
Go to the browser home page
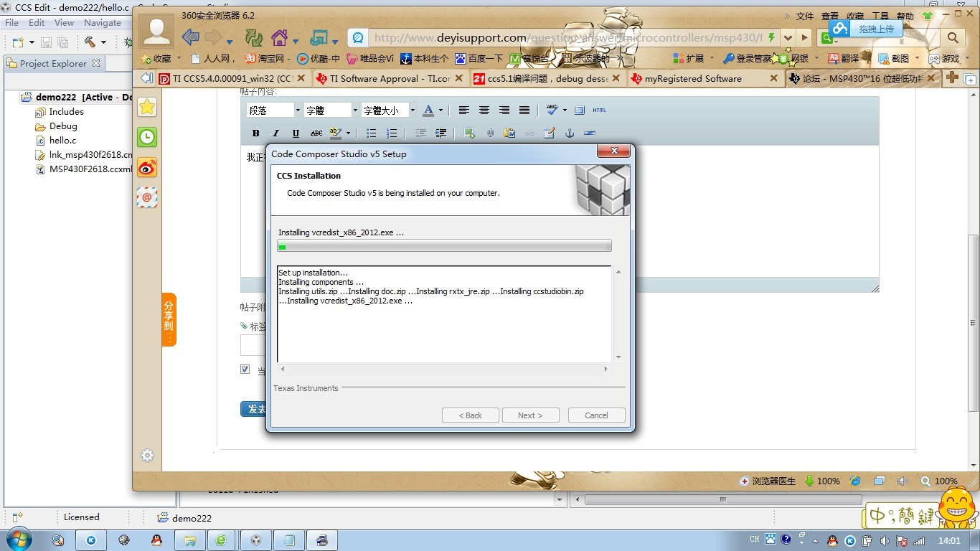(279, 37)
